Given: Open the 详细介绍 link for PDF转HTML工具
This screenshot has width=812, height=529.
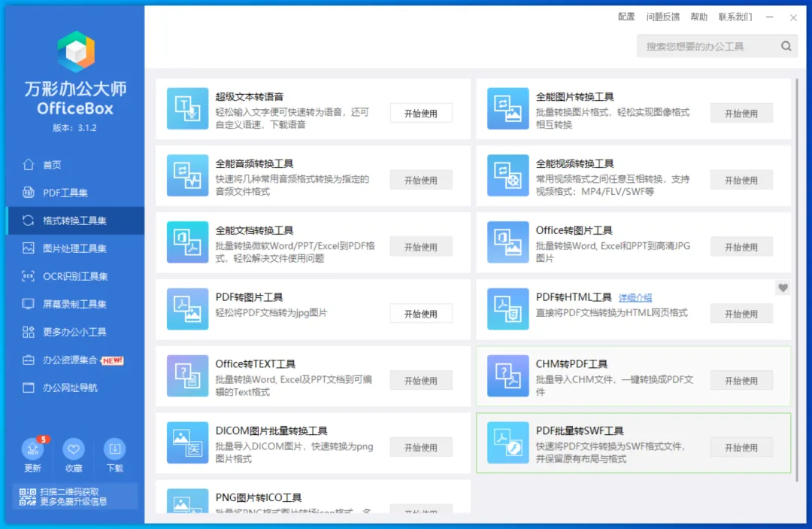Looking at the screenshot, I should point(635,298).
